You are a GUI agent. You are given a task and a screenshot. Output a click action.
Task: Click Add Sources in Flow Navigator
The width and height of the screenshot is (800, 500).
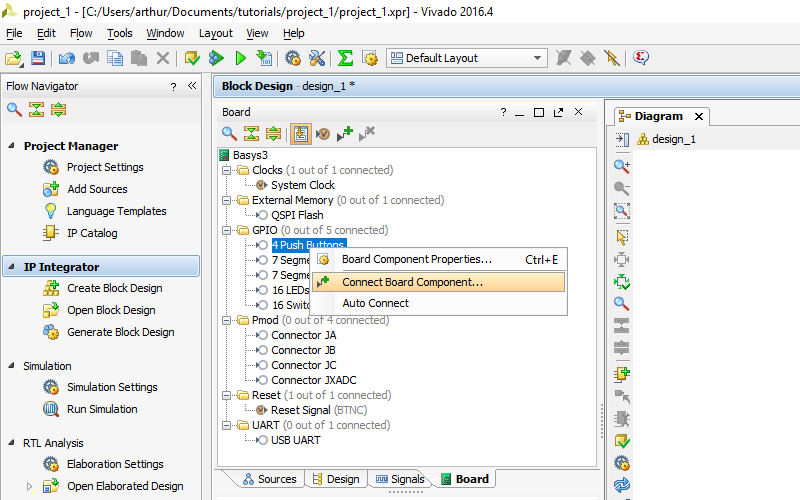pos(97,189)
